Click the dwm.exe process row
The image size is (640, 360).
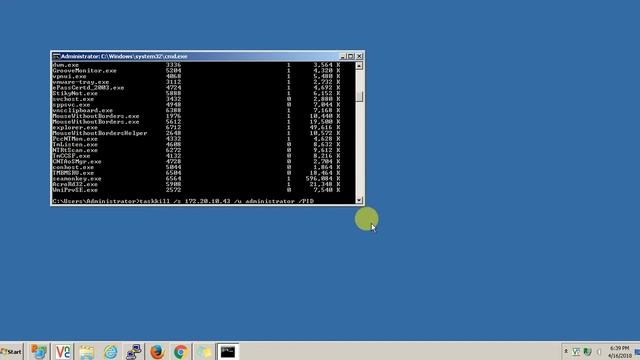196,65
